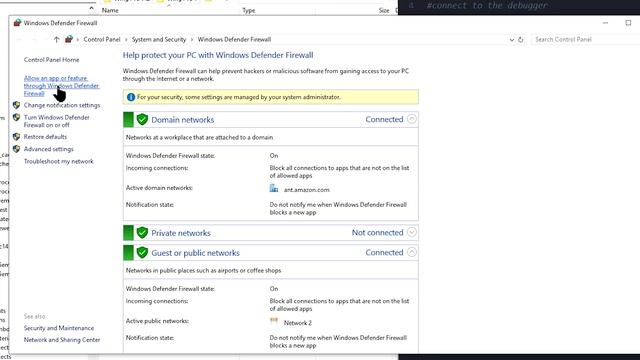Viewport: 640px width, 360px height.
Task: Expand the Private networks section
Action: coord(412,232)
